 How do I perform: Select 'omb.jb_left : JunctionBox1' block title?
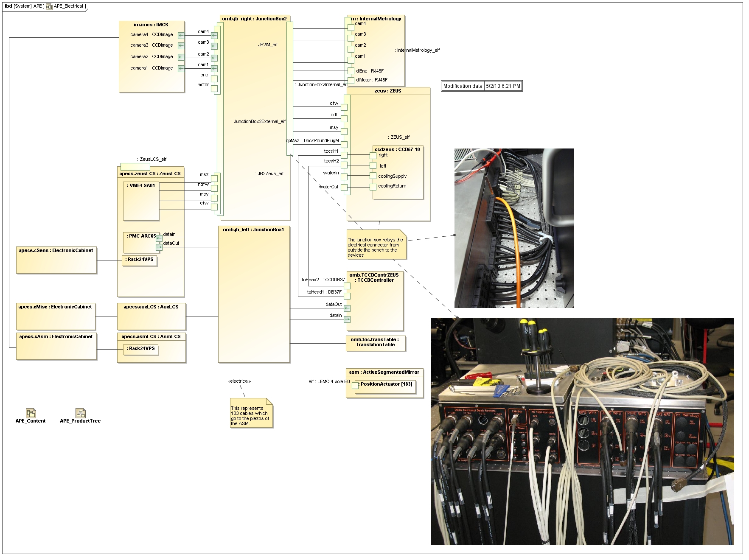pyautogui.click(x=253, y=230)
